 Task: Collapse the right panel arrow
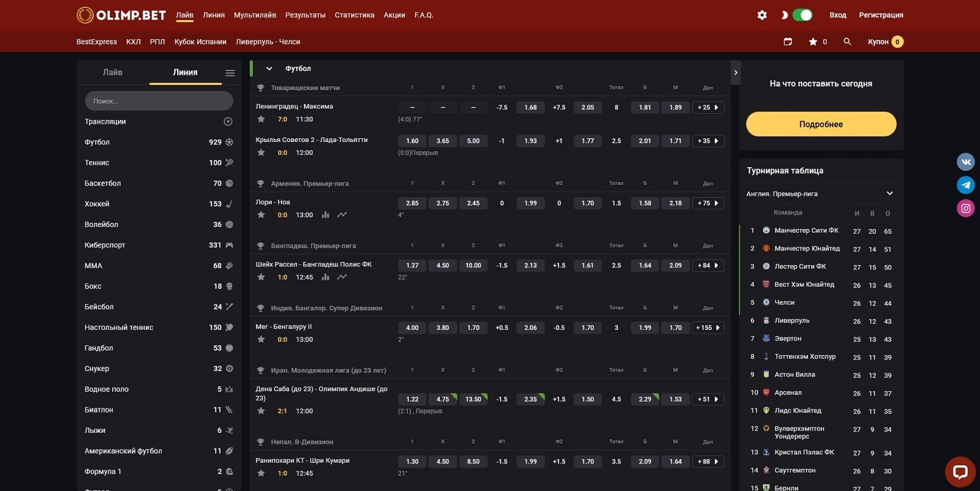736,72
